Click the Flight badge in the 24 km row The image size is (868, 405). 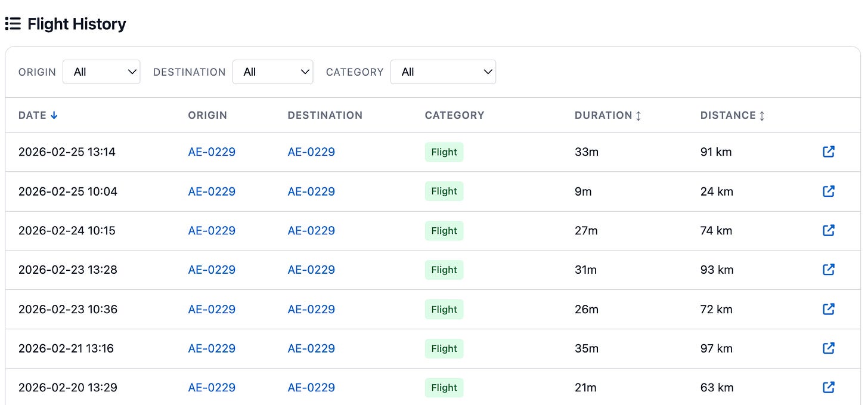pos(444,191)
